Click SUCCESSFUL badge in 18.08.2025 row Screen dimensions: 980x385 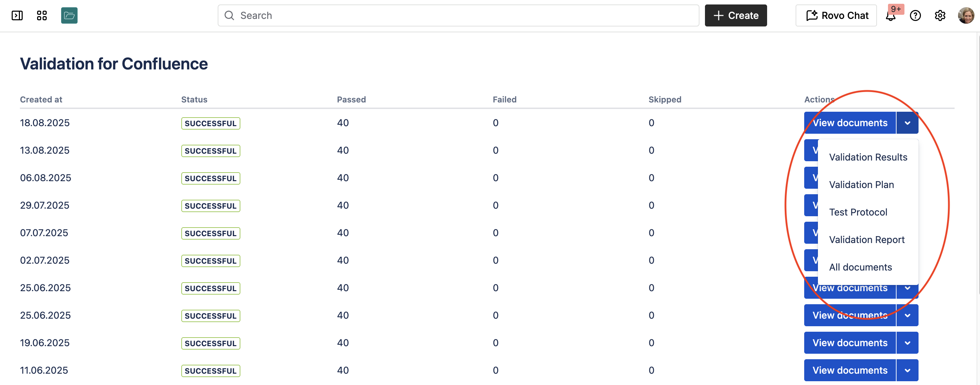(x=211, y=123)
